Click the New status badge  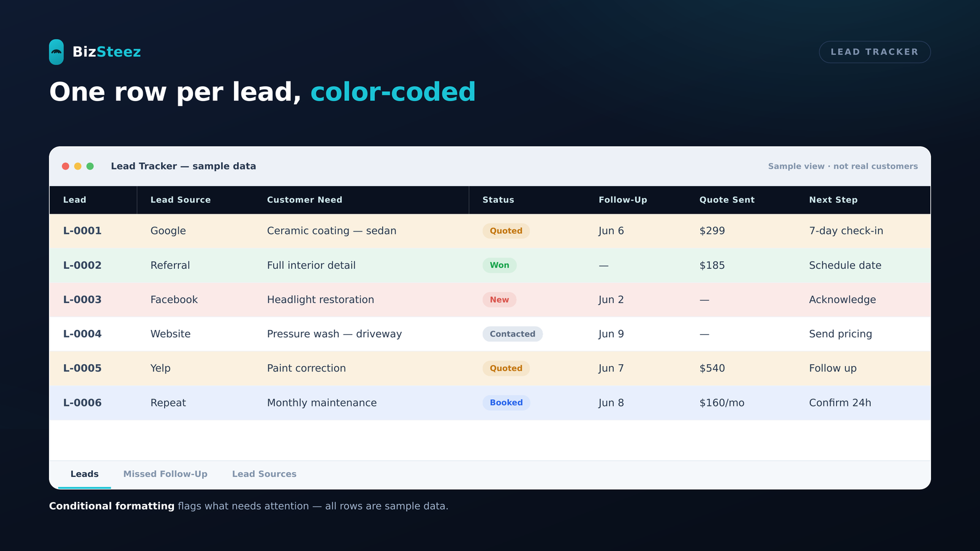[499, 299]
